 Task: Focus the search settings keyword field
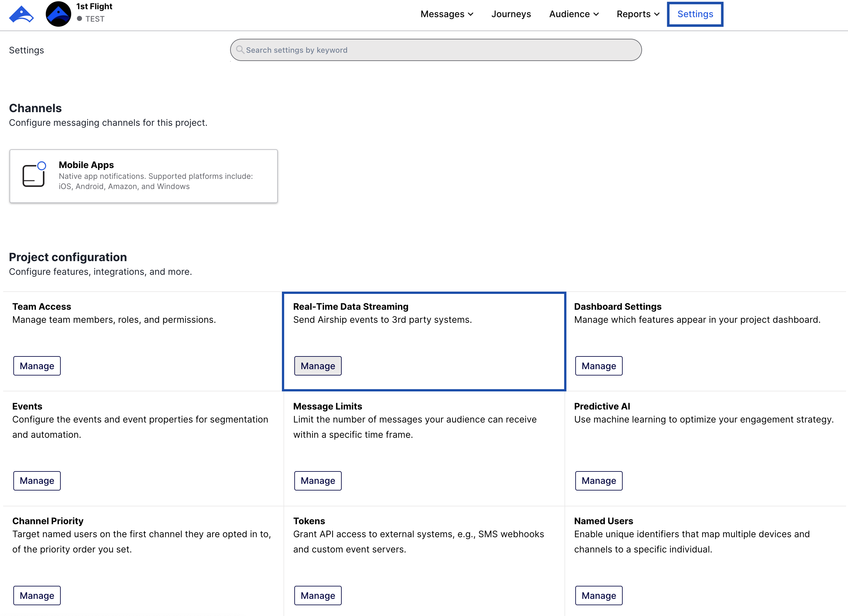coord(435,50)
